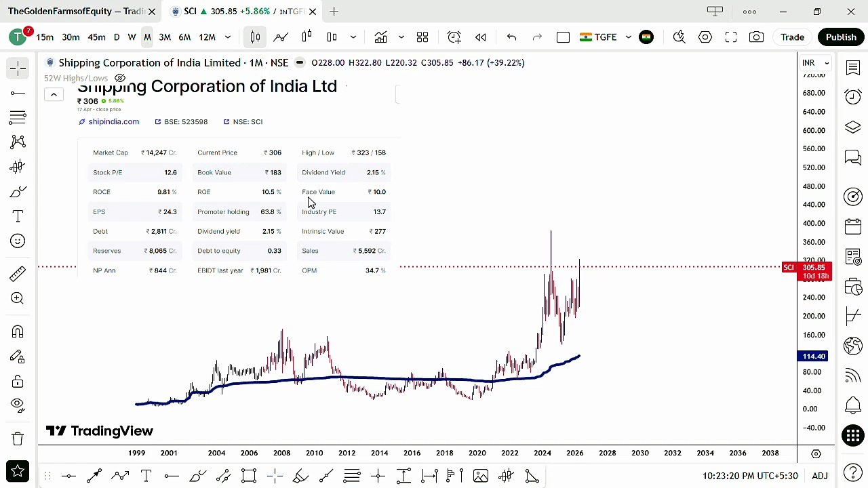Open quick search icon in top toolbar
868x488 pixels.
click(x=679, y=37)
